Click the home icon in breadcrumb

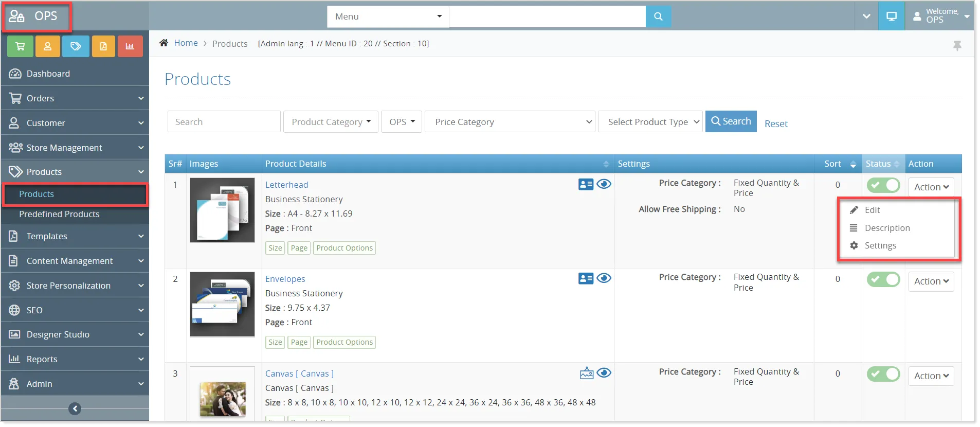coord(164,43)
